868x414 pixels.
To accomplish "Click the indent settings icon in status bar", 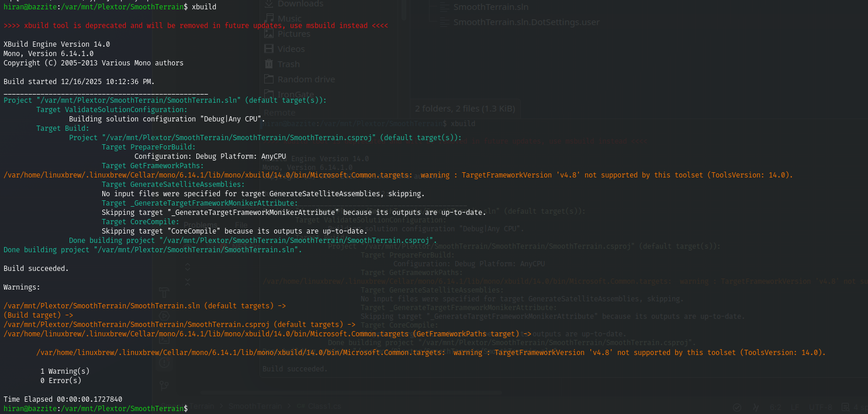I will 846,407.
